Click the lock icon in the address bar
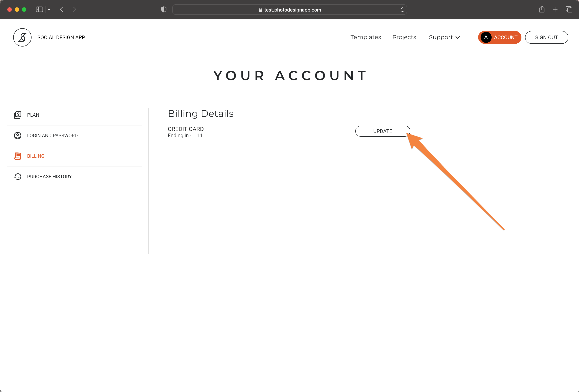The width and height of the screenshot is (579, 392). [260, 10]
